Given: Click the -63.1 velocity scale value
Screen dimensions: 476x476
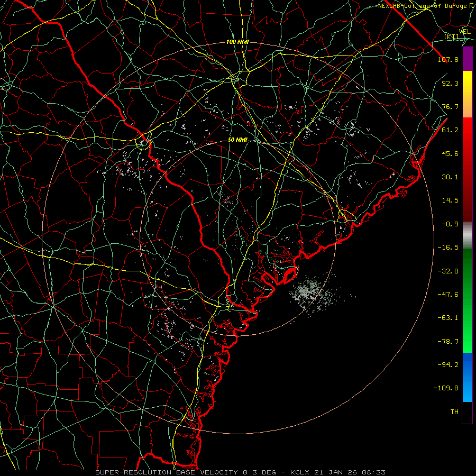Looking at the screenshot, I should coord(448,318).
